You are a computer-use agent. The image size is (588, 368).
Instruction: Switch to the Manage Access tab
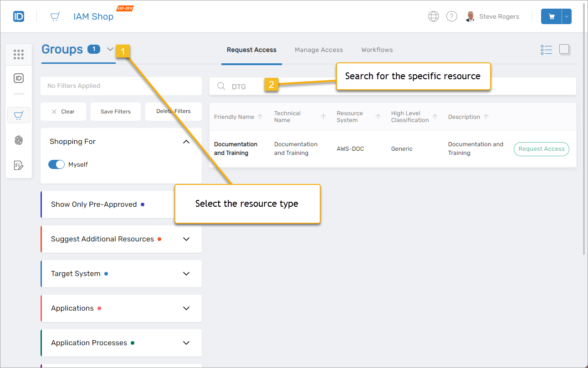pyautogui.click(x=318, y=50)
